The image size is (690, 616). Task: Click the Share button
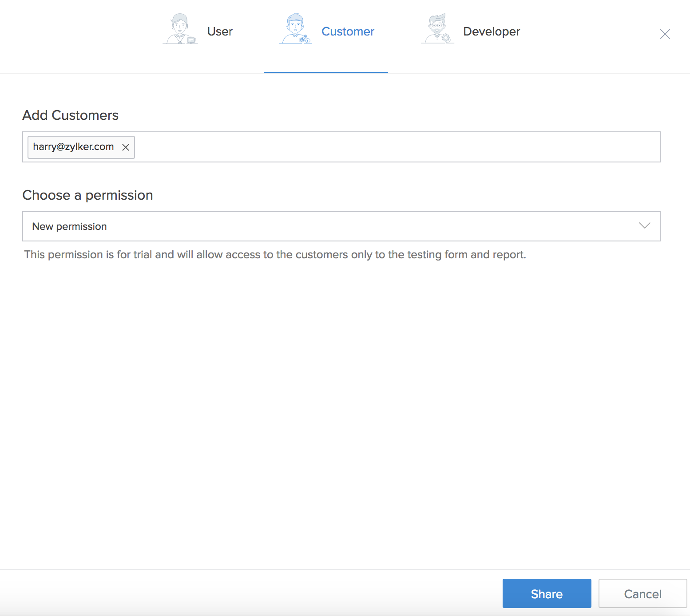pyautogui.click(x=547, y=593)
